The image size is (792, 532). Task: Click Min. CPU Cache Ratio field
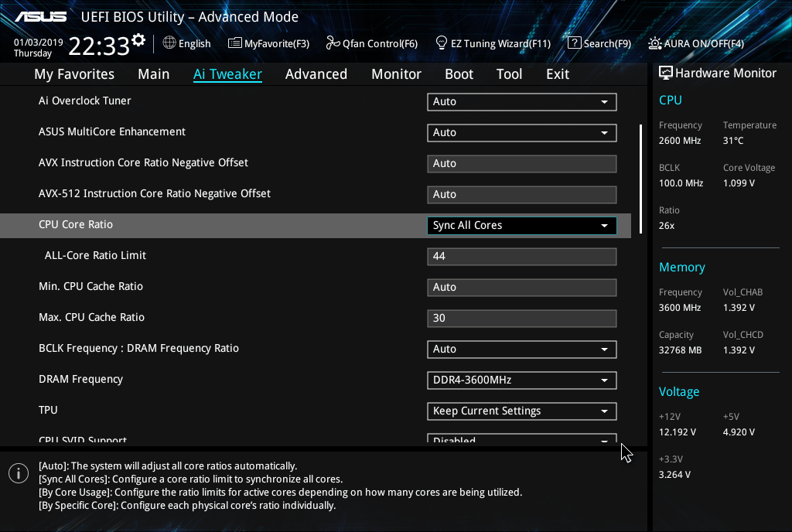[522, 287]
